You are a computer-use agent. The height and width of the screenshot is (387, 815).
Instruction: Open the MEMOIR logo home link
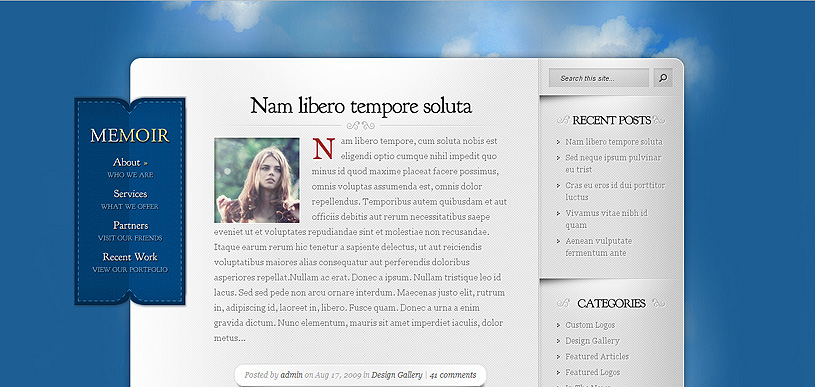(130, 136)
